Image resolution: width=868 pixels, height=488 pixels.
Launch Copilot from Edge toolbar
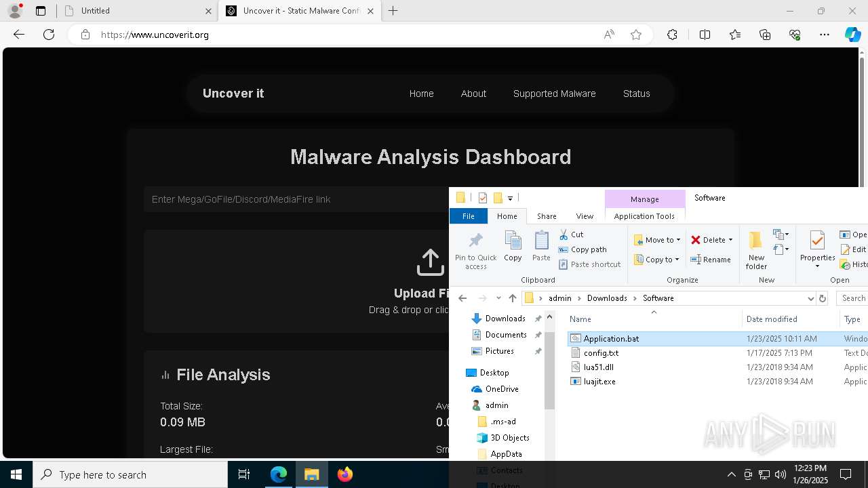[853, 35]
